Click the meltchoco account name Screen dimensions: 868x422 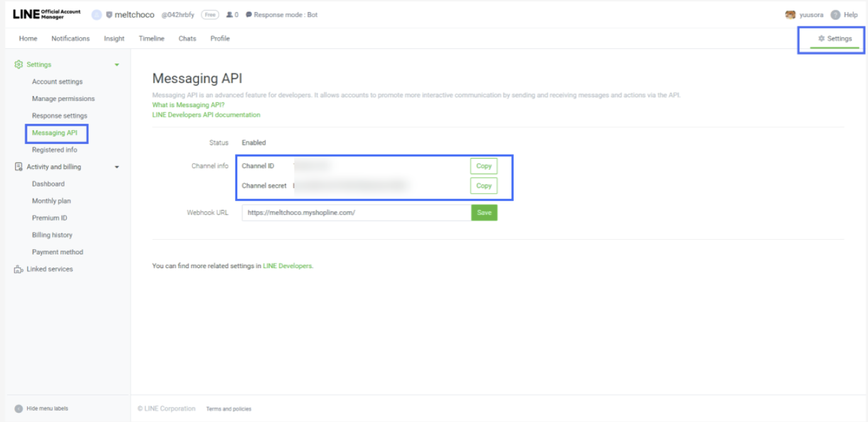134,15
